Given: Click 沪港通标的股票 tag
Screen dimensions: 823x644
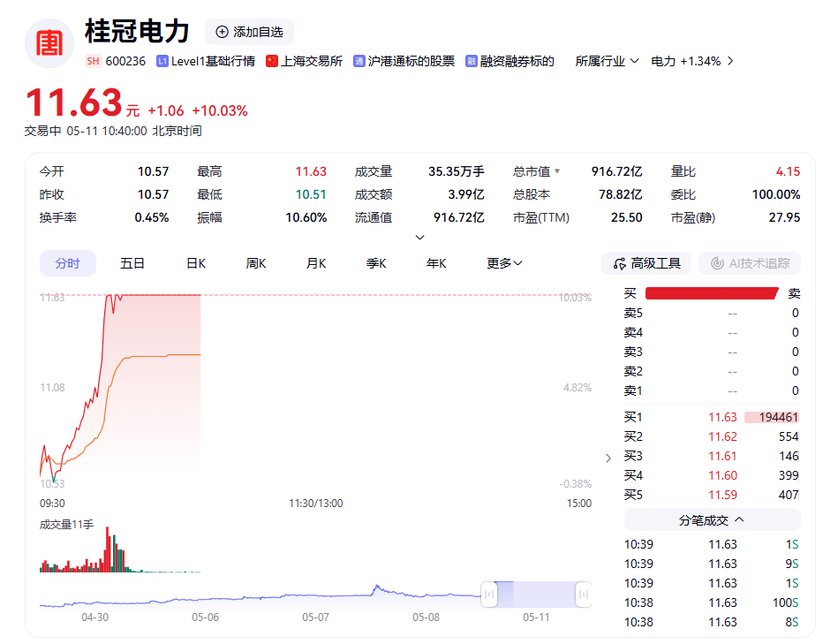Looking at the screenshot, I should pos(411,62).
